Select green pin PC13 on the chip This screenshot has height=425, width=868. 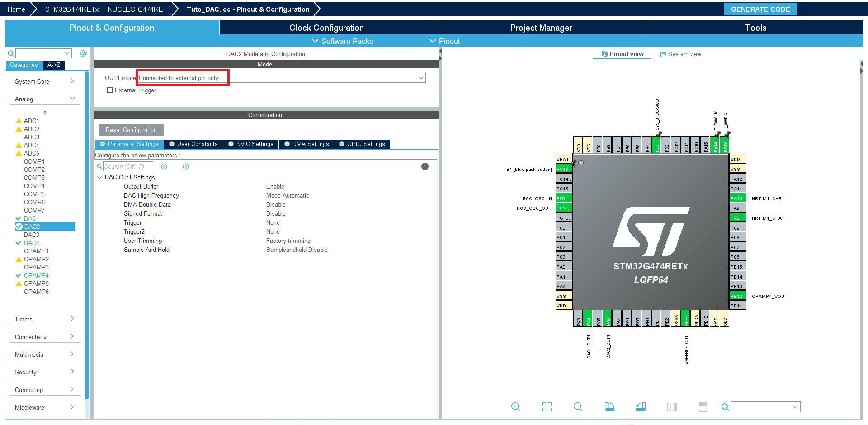(x=564, y=169)
